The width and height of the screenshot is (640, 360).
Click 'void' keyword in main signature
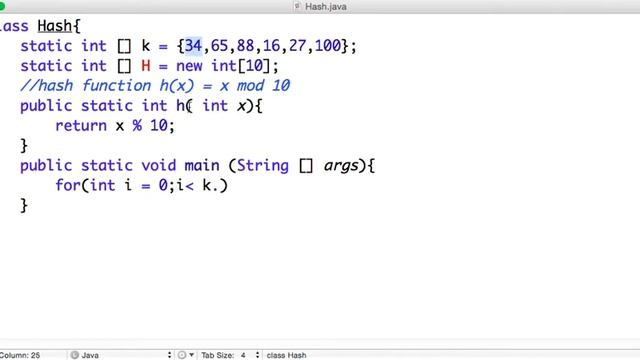pos(158,165)
